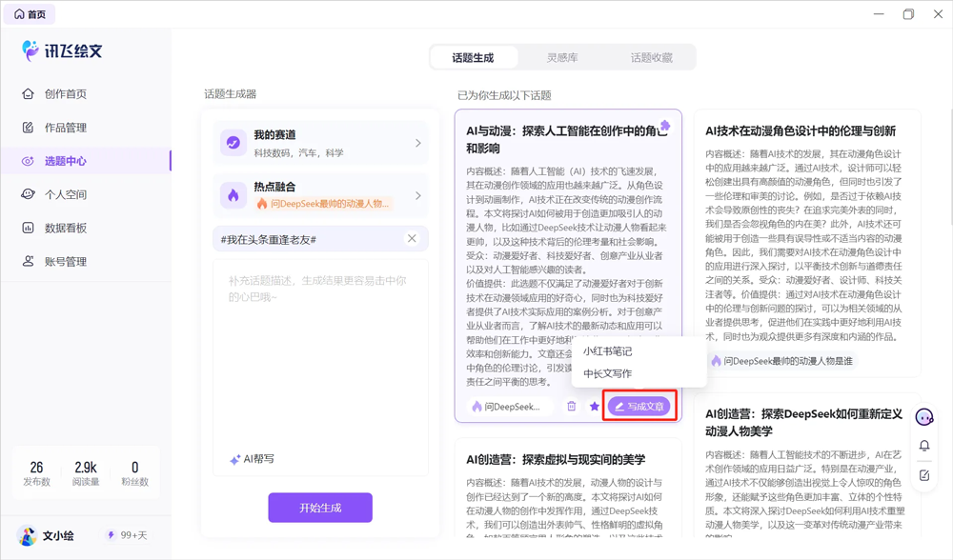Click the 开始生成 button

320,508
